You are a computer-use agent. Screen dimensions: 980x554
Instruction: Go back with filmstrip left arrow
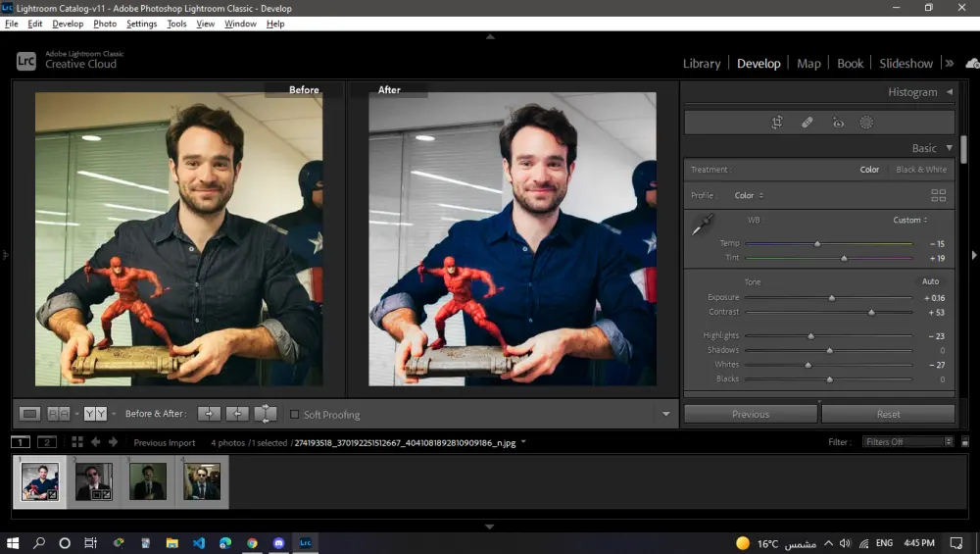pyautogui.click(x=96, y=442)
